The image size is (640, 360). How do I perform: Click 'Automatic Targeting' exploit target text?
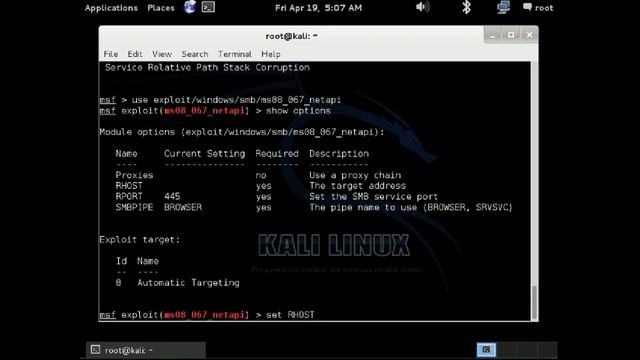pos(188,282)
